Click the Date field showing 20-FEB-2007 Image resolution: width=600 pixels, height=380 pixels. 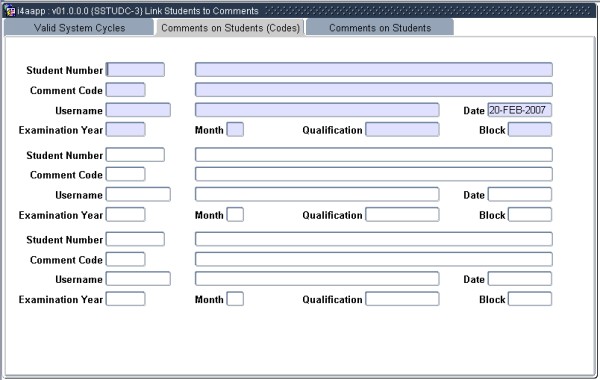520,110
